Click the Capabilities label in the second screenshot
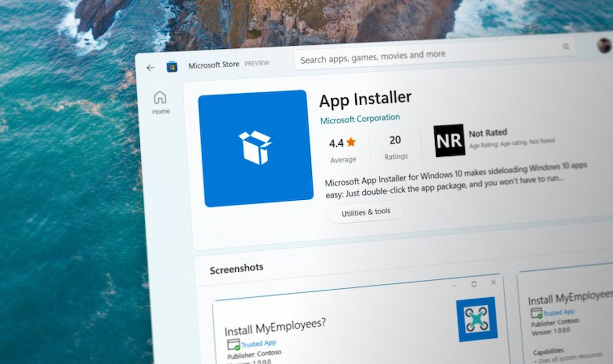 [549, 351]
